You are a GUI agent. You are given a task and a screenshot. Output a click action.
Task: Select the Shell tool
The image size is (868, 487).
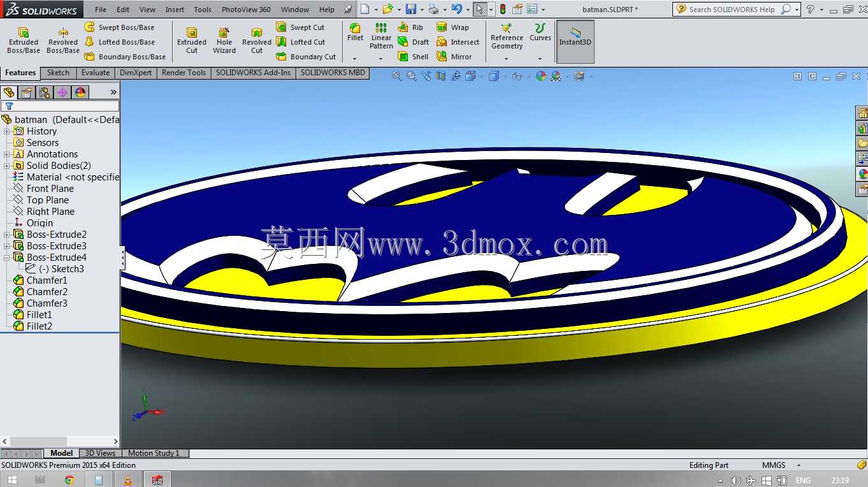pyautogui.click(x=413, y=57)
